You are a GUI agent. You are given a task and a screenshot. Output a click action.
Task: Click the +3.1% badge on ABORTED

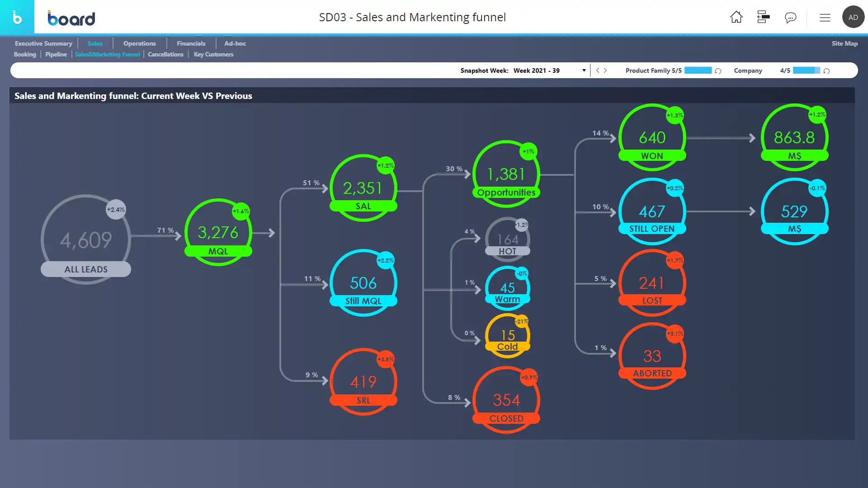click(x=675, y=333)
